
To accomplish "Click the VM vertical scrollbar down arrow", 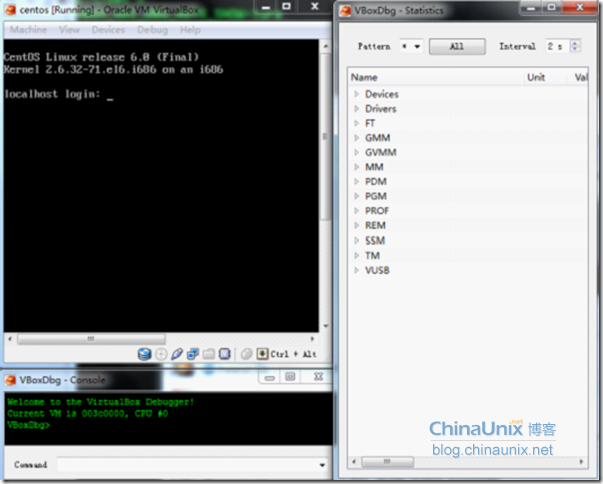I will [x=326, y=326].
